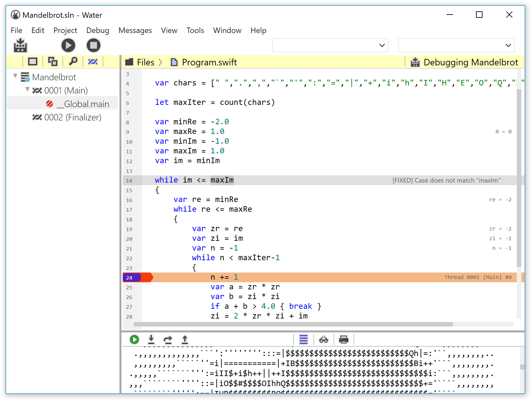Open the Tools menu
The height and width of the screenshot is (401, 532).
click(195, 30)
